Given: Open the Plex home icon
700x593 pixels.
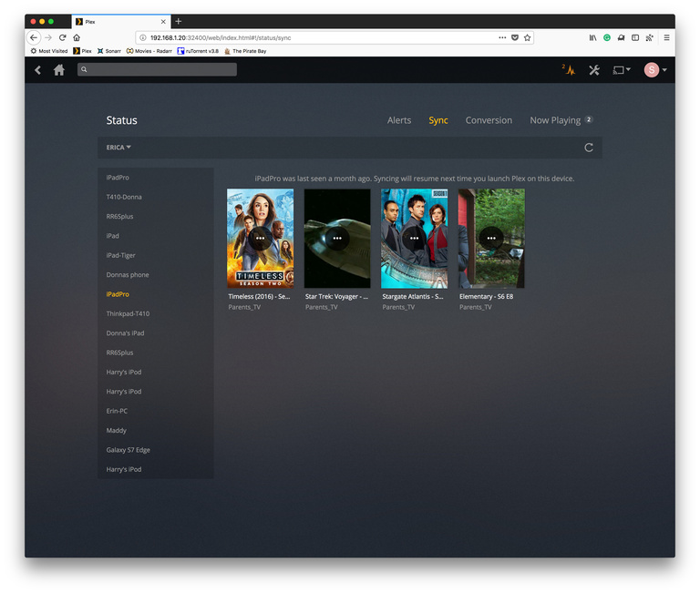Looking at the screenshot, I should (59, 70).
